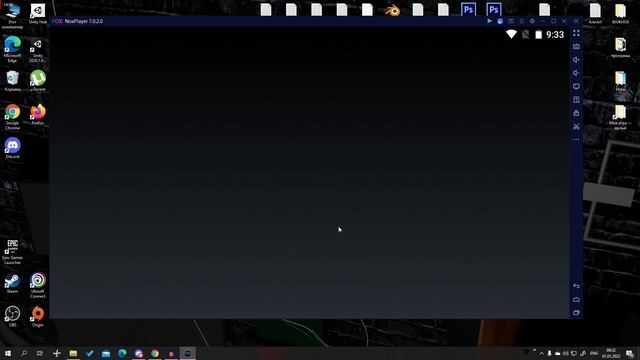This screenshot has width=640, height=360.
Task: Select the Blender file icon on desktop
Action: (392, 10)
